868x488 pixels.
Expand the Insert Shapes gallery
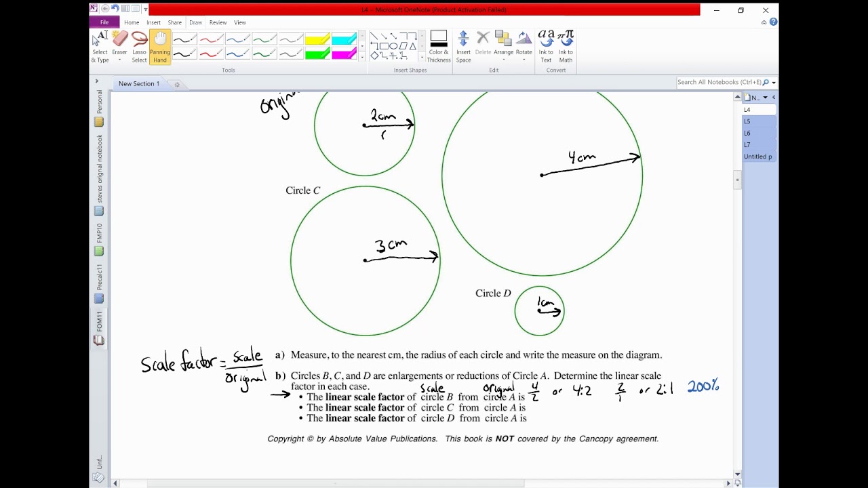tap(422, 57)
